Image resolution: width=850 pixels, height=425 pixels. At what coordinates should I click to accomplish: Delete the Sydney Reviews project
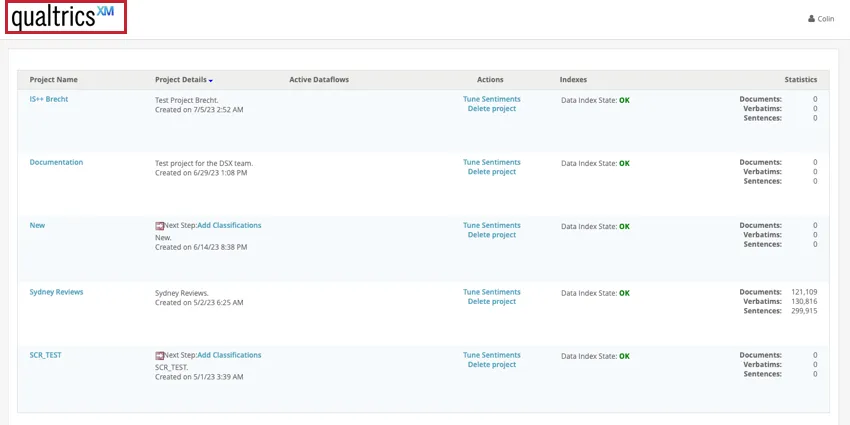tap(491, 301)
